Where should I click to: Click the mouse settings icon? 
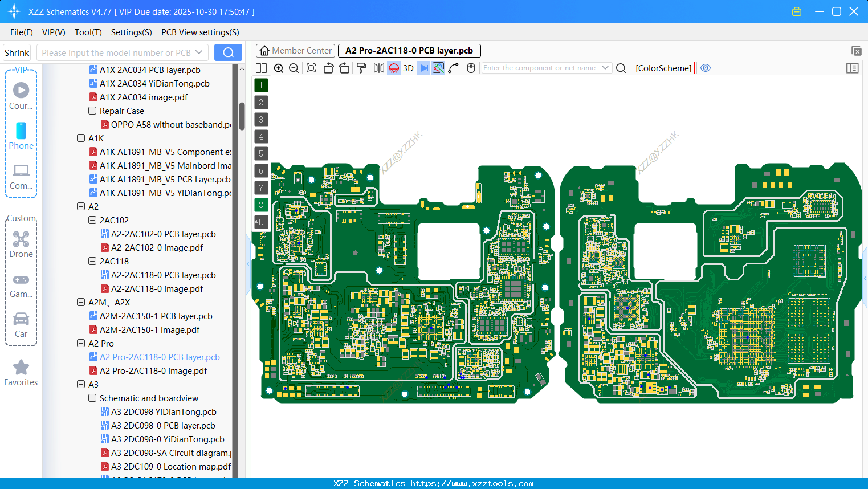point(471,68)
